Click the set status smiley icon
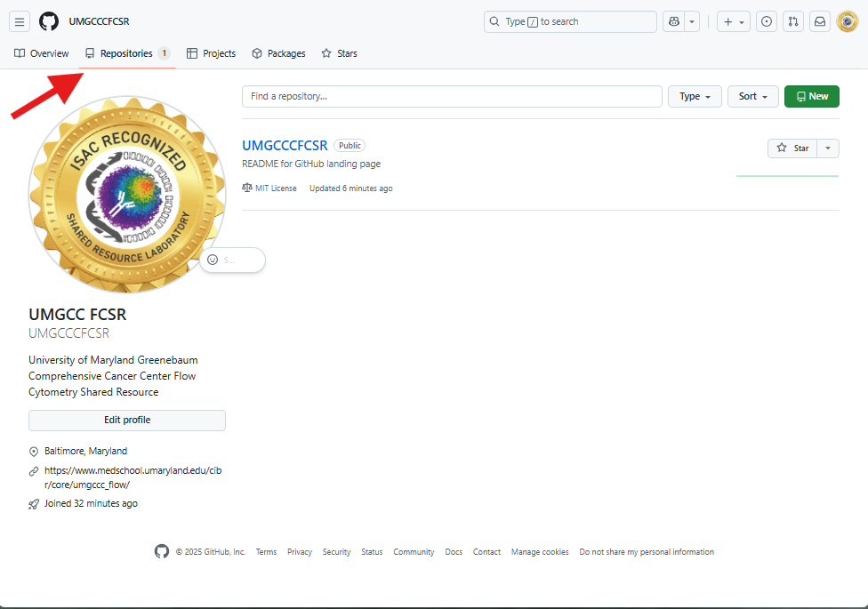868x609 pixels. [x=213, y=260]
